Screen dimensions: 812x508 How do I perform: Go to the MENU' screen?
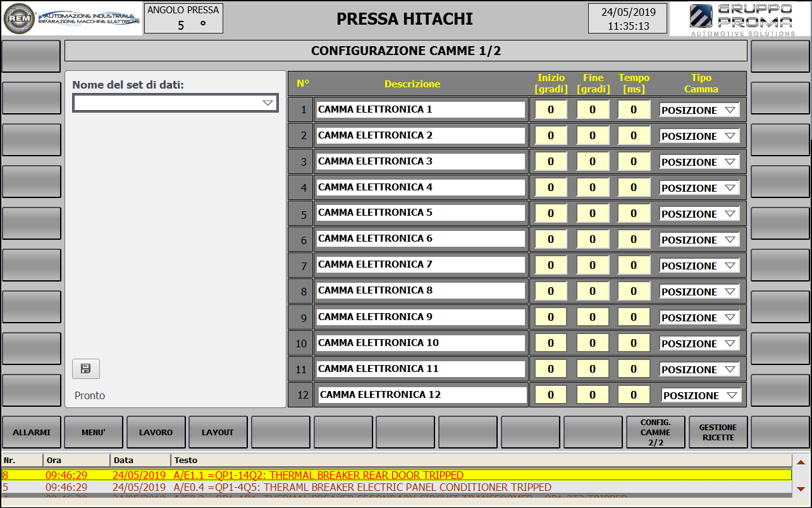94,432
